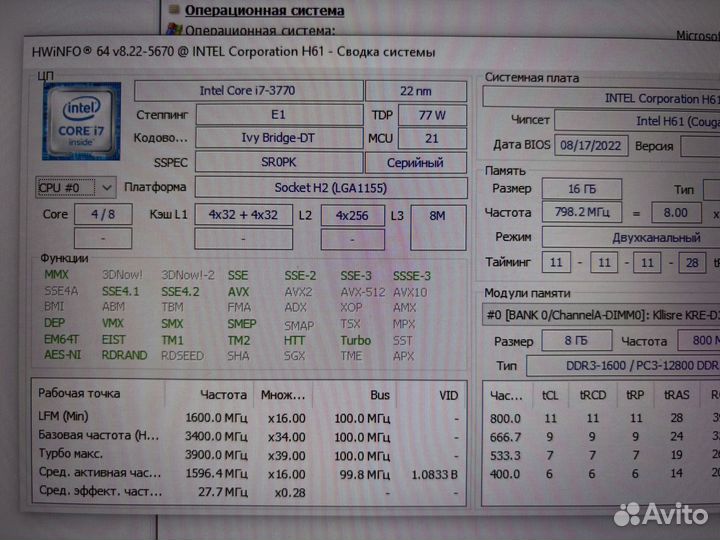Select the 800.0 memory timing row

pos(602,418)
